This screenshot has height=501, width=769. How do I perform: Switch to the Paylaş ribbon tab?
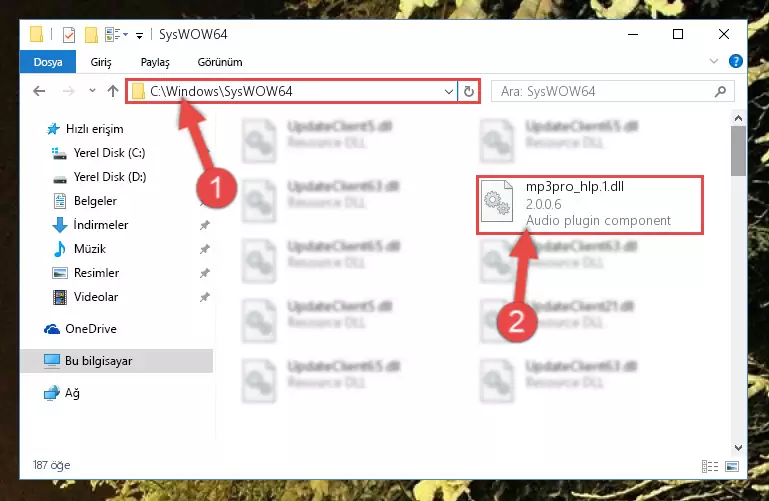[x=155, y=62]
